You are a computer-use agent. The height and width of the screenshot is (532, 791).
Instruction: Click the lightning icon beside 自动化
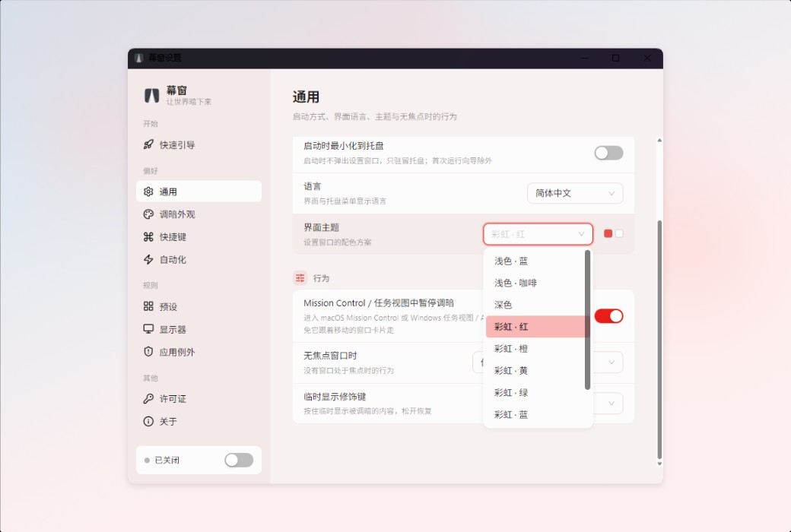tap(148, 260)
